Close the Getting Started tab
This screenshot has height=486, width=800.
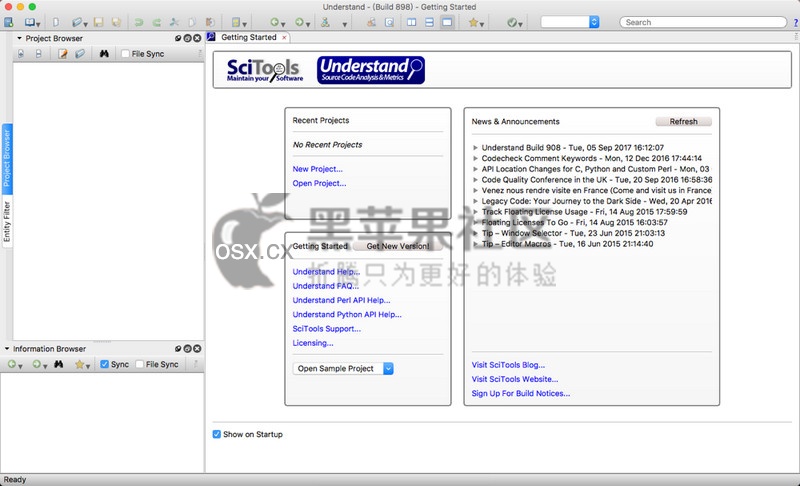[x=284, y=38]
